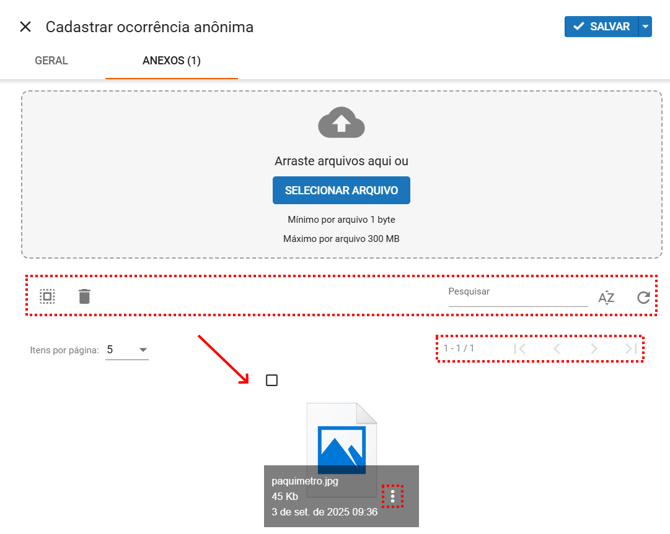Screen dimensions: 670x534
Task: Select the ANEXOS (1) tab
Action: point(171,61)
